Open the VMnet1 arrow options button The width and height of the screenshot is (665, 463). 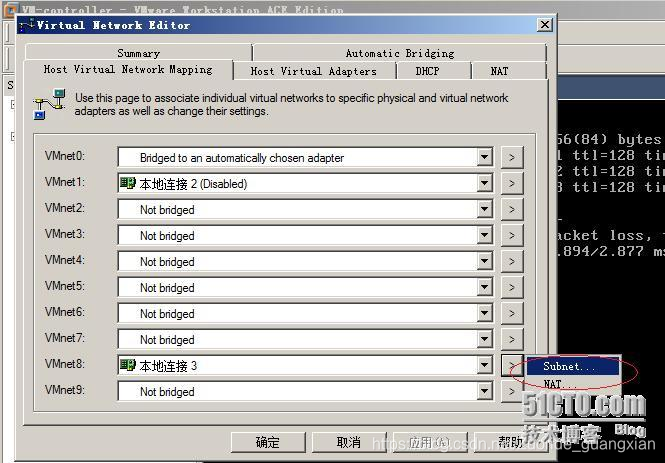512,184
